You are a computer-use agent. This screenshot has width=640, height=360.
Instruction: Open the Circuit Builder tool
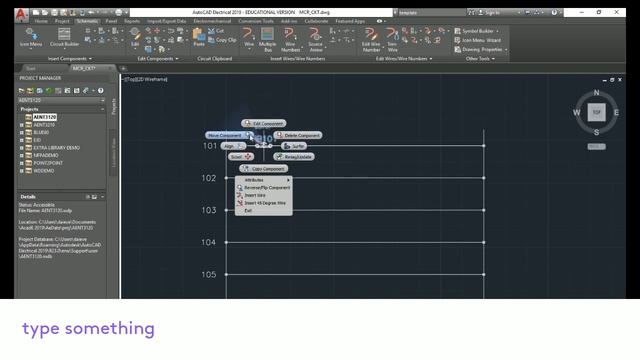[64, 38]
